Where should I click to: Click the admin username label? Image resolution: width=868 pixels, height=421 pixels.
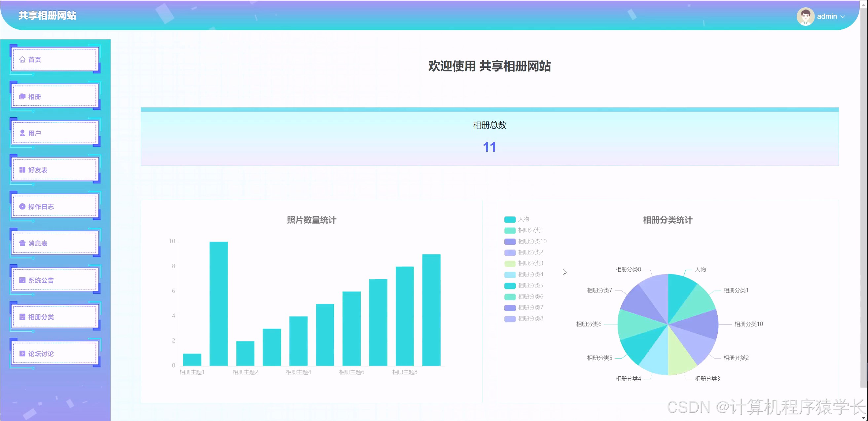pyautogui.click(x=828, y=16)
